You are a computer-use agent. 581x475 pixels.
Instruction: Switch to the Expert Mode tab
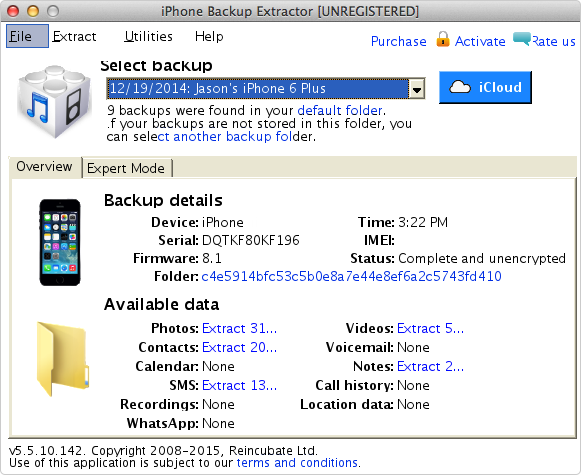[x=126, y=169]
